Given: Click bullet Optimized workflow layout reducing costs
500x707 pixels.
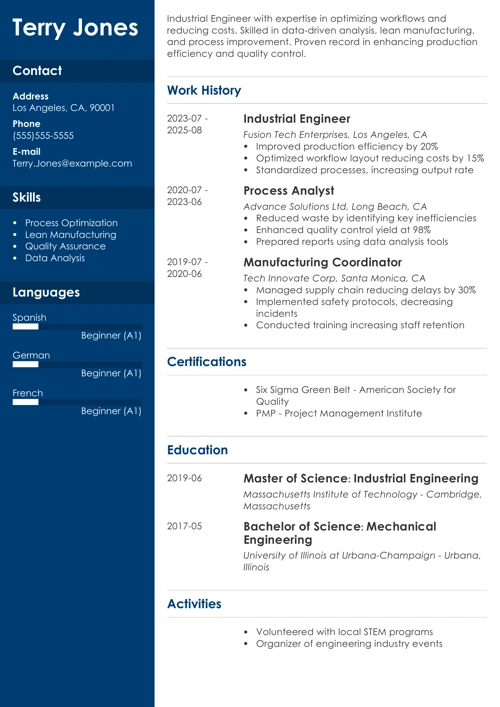Looking at the screenshot, I should [x=370, y=158].
